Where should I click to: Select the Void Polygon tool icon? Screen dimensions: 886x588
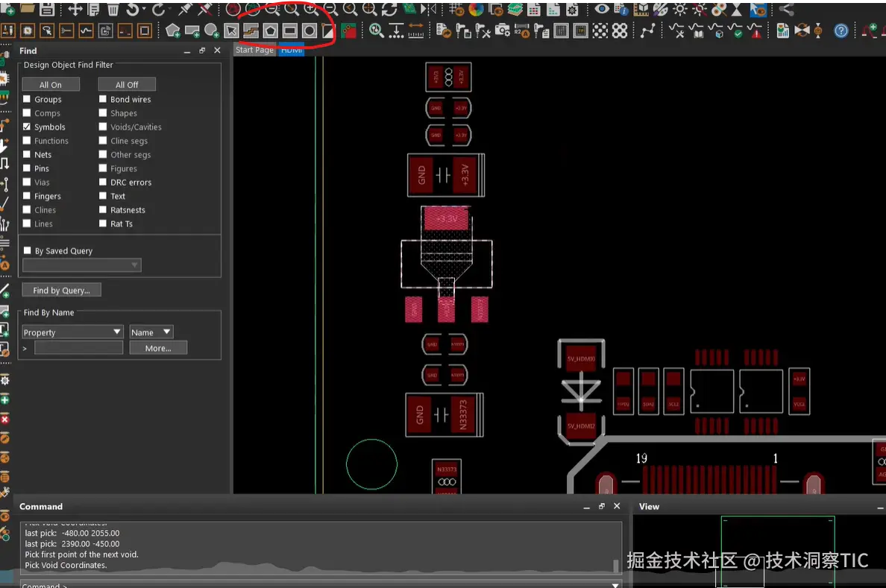[270, 31]
